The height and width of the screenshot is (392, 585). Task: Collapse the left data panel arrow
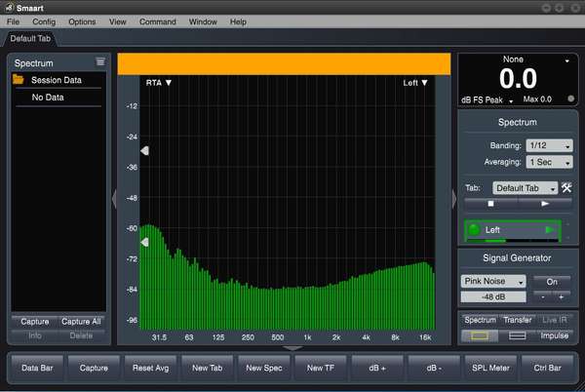114,199
